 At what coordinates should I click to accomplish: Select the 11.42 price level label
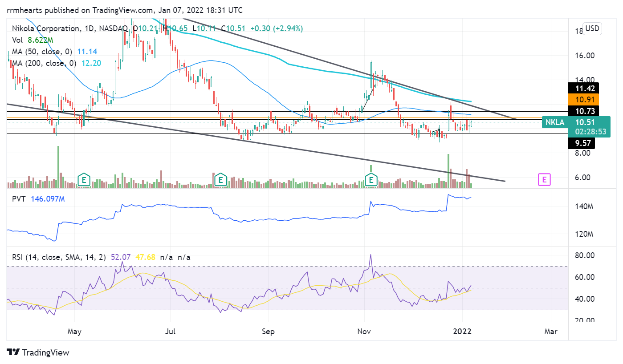click(584, 88)
